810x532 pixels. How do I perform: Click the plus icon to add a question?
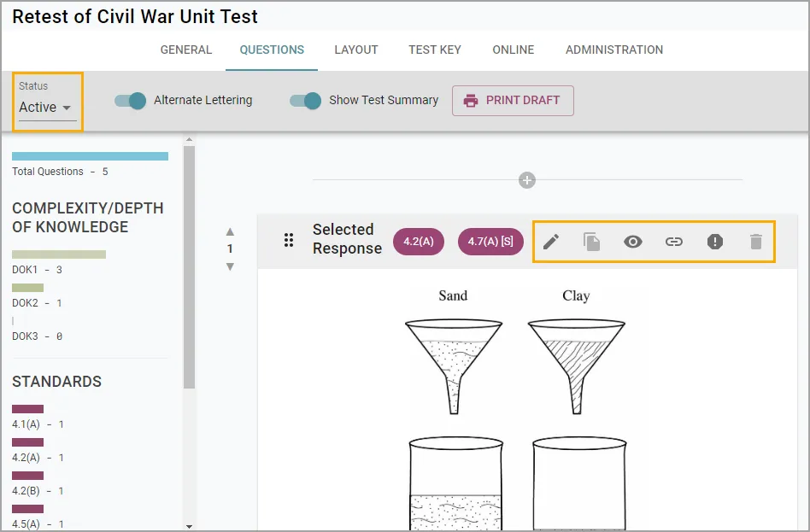click(526, 180)
